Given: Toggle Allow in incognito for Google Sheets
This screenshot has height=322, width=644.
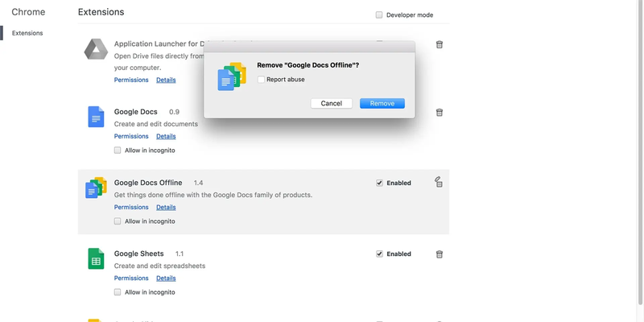Looking at the screenshot, I should 118,292.
